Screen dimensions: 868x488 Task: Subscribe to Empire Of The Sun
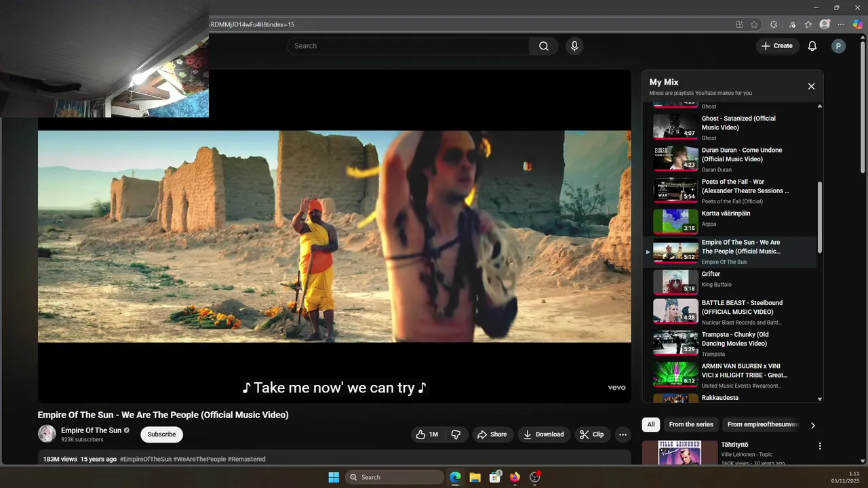point(161,434)
